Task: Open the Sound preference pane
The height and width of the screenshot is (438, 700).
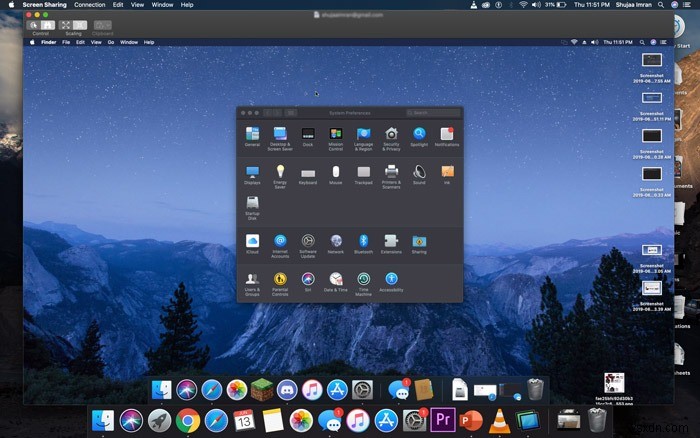Action: pyautogui.click(x=419, y=175)
